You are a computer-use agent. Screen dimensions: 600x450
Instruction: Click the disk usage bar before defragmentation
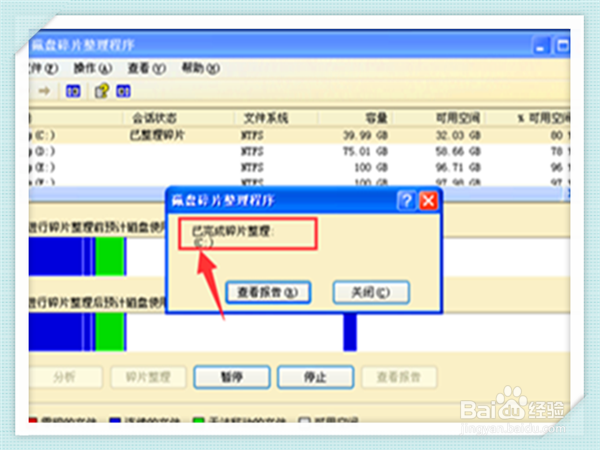coord(299,256)
